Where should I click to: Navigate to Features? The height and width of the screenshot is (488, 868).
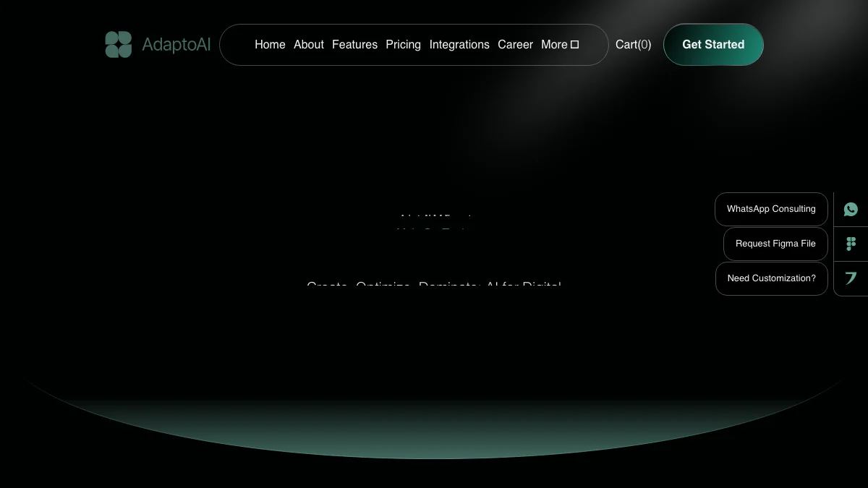354,45
